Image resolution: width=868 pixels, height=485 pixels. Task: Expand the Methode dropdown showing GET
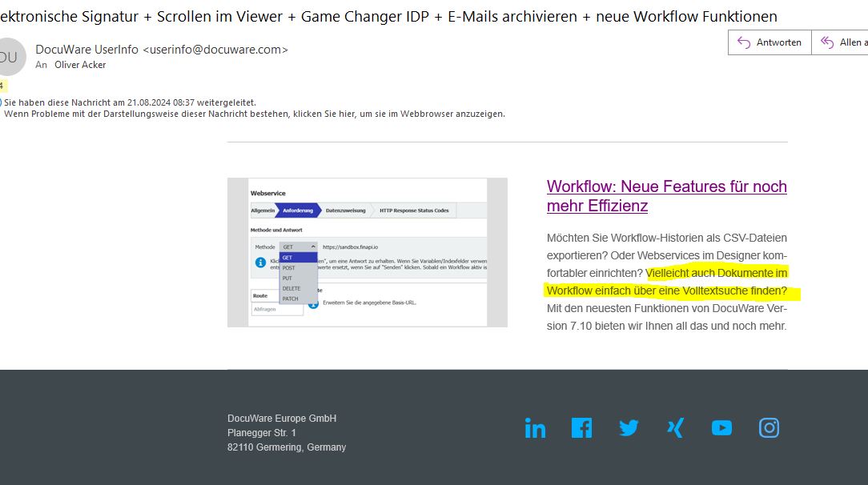(x=299, y=247)
